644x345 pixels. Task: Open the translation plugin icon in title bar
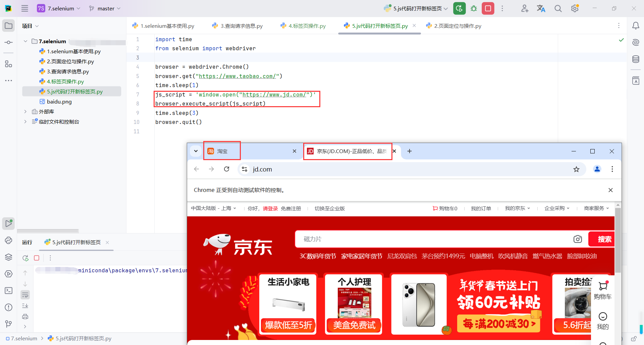coord(541,8)
